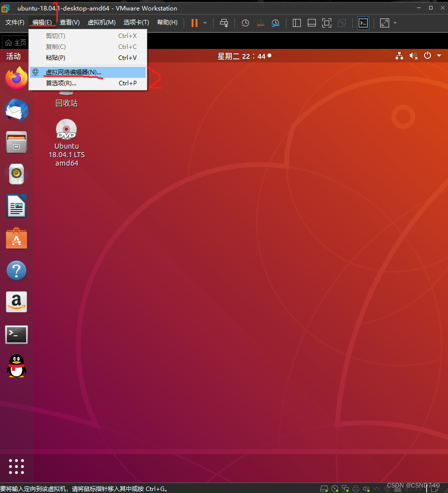Open the Amazon launcher in the dock
Image resolution: width=448 pixels, height=493 pixels.
(16, 302)
